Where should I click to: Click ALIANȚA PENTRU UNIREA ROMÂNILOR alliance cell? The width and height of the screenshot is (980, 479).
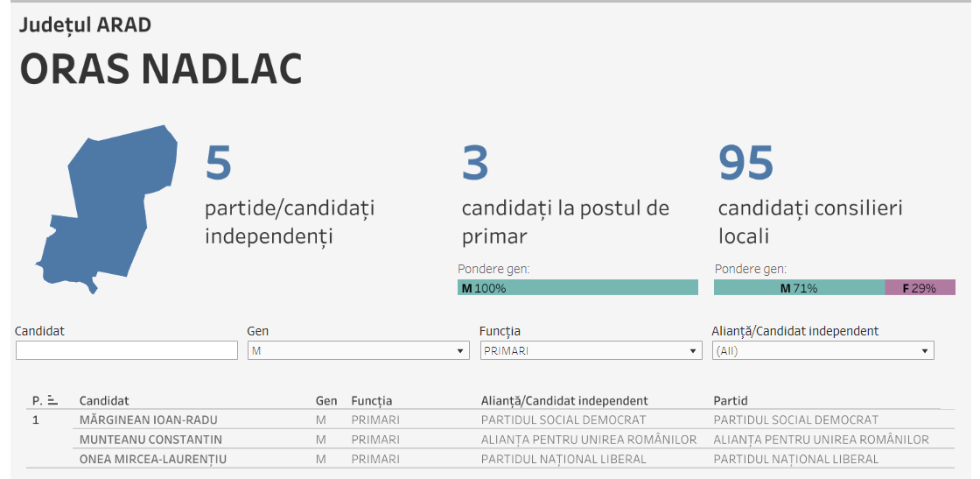tap(589, 440)
